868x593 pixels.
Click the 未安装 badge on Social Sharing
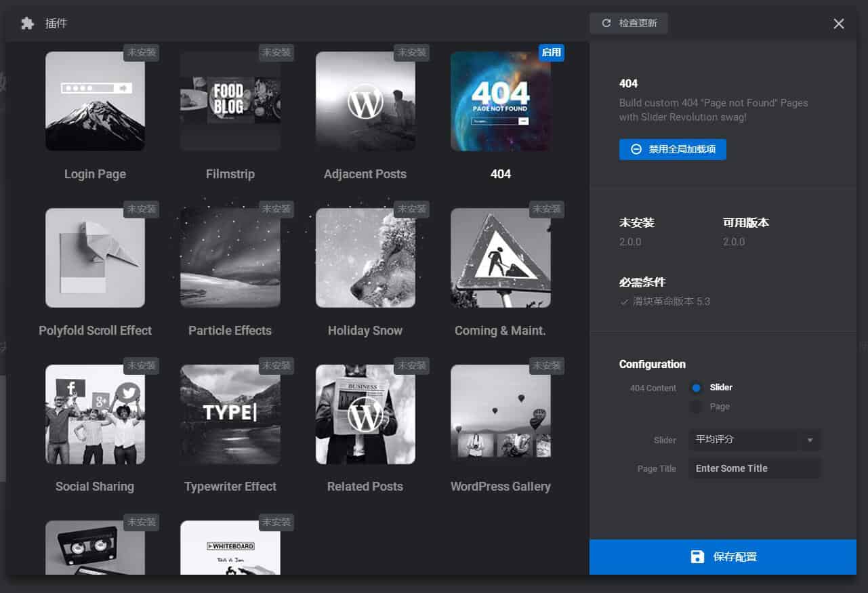pos(142,366)
